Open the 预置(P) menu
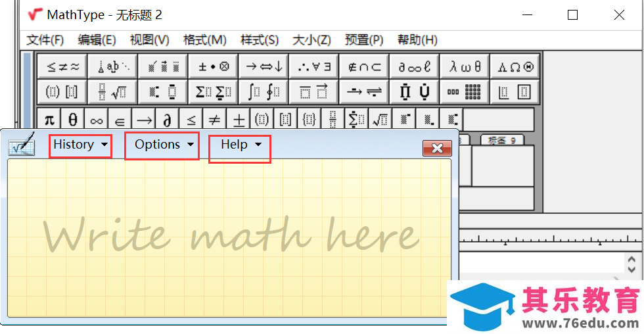 364,40
